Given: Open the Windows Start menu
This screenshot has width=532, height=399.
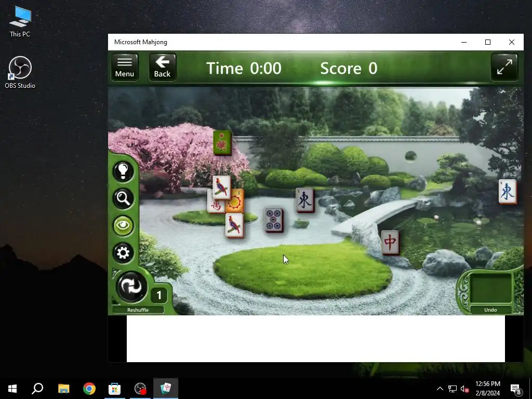Looking at the screenshot, I should 12,389.
